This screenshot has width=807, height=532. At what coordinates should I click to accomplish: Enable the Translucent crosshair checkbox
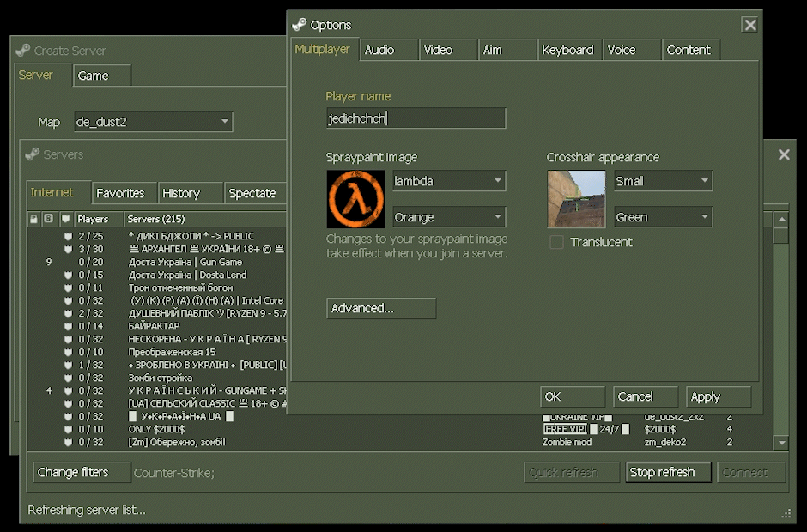pos(556,242)
